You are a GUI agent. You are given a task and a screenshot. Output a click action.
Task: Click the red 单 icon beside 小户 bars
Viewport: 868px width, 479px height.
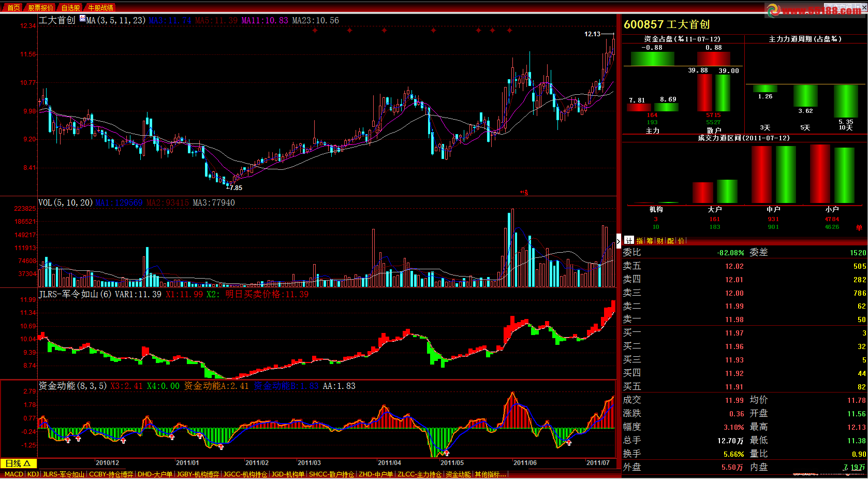[x=859, y=228]
